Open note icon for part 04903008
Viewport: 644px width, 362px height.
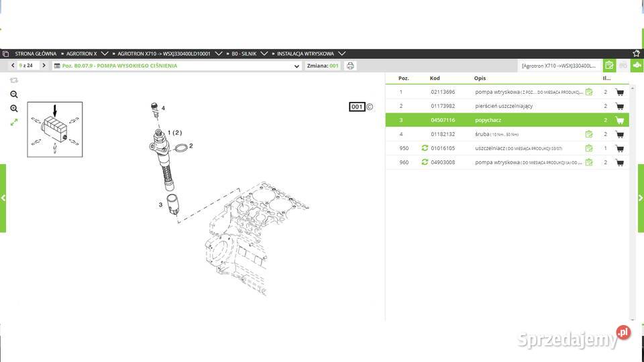pos(589,162)
